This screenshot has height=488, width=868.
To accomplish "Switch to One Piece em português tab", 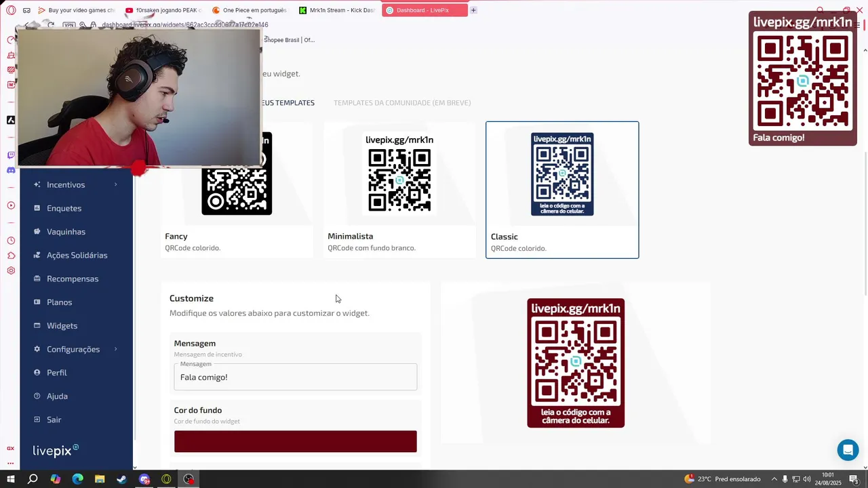I will coord(250,10).
